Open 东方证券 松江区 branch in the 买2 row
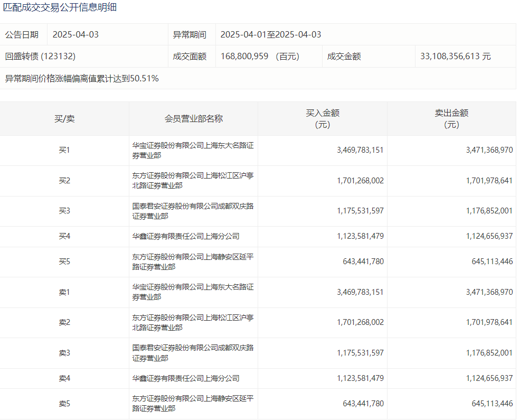This screenshot has width=520, height=420. tap(193, 181)
